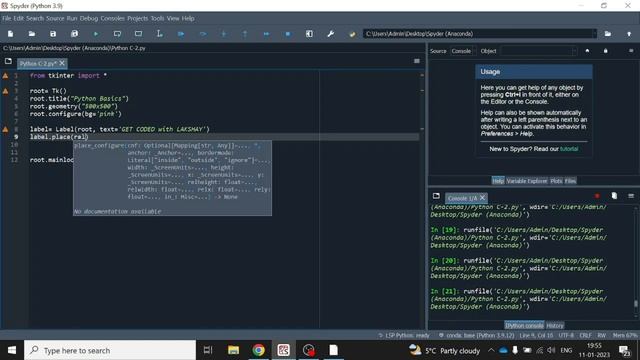The image size is (640, 360).
Task: Click the taskbar search box
Action: coord(110,350)
